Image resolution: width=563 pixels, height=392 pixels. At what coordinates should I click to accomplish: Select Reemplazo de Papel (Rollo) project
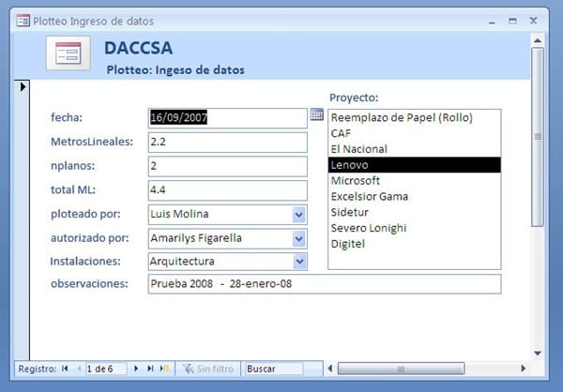coord(415,118)
